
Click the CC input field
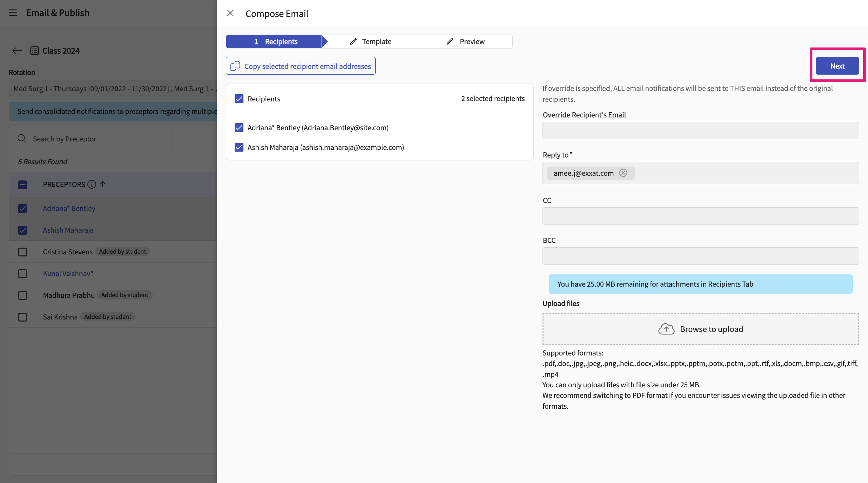pos(701,216)
